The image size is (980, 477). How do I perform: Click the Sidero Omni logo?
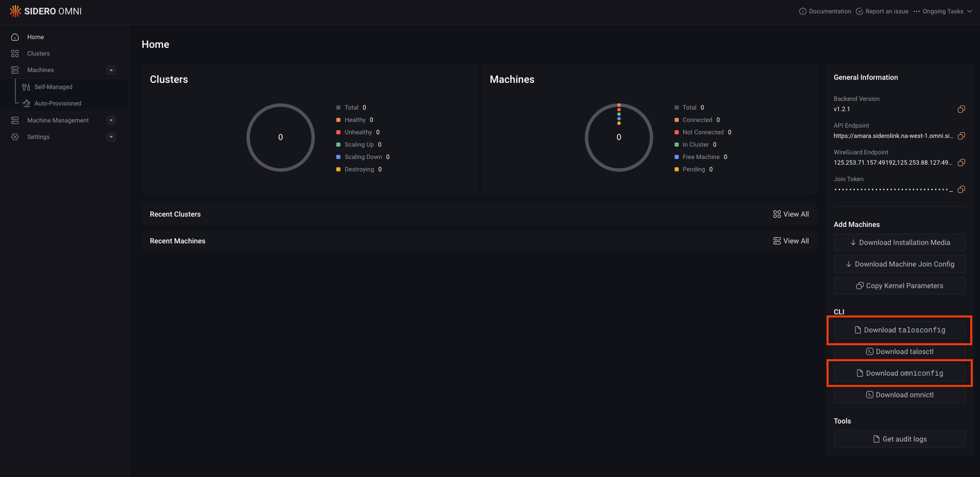pos(45,11)
